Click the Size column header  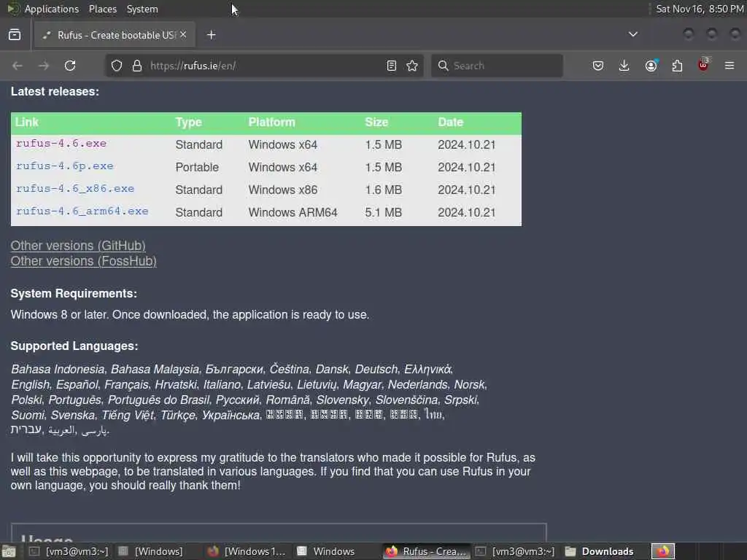(x=376, y=122)
